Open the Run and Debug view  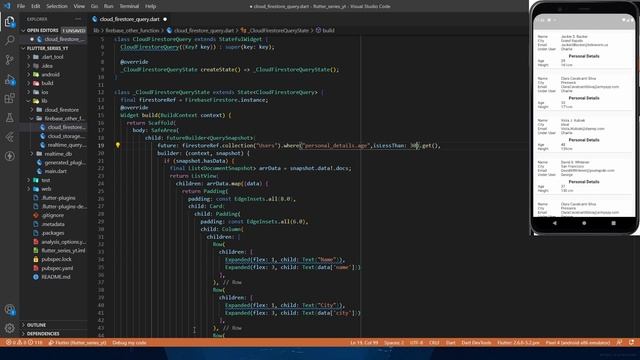[x=9, y=80]
